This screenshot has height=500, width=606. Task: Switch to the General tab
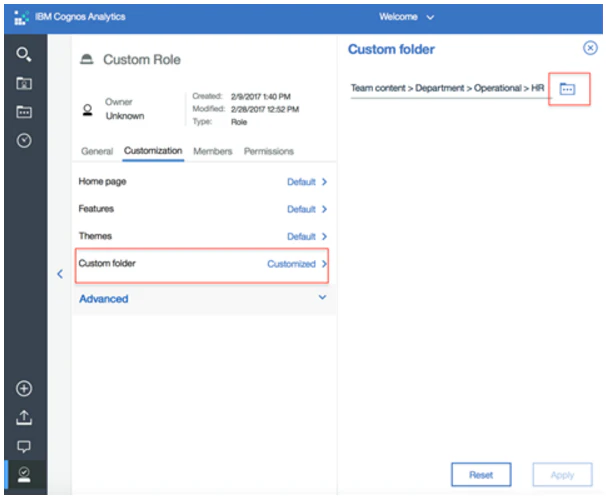click(97, 151)
